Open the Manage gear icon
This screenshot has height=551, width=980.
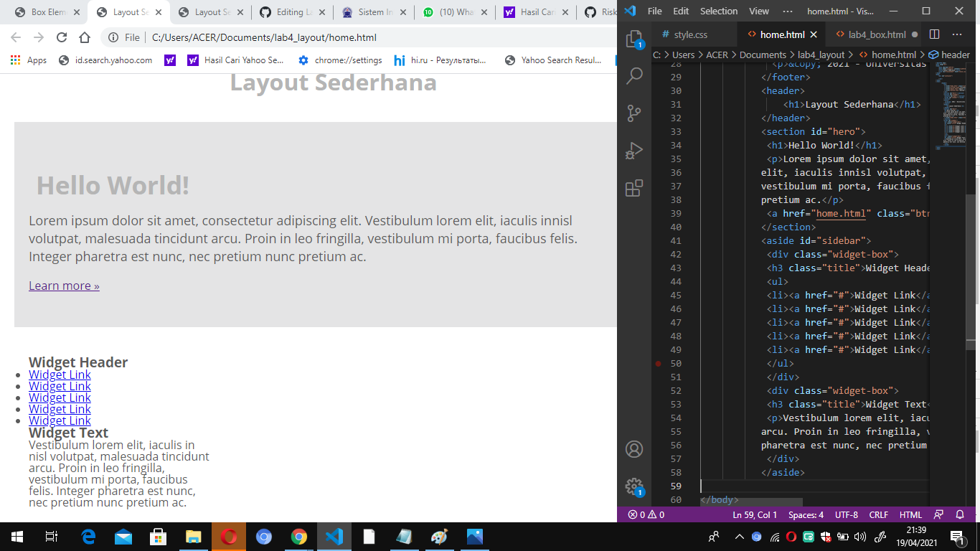tap(634, 485)
